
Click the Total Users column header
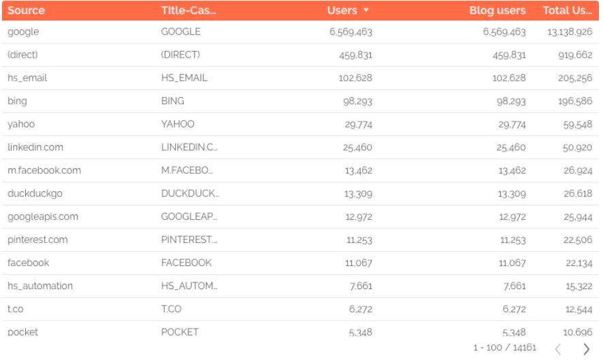point(567,10)
